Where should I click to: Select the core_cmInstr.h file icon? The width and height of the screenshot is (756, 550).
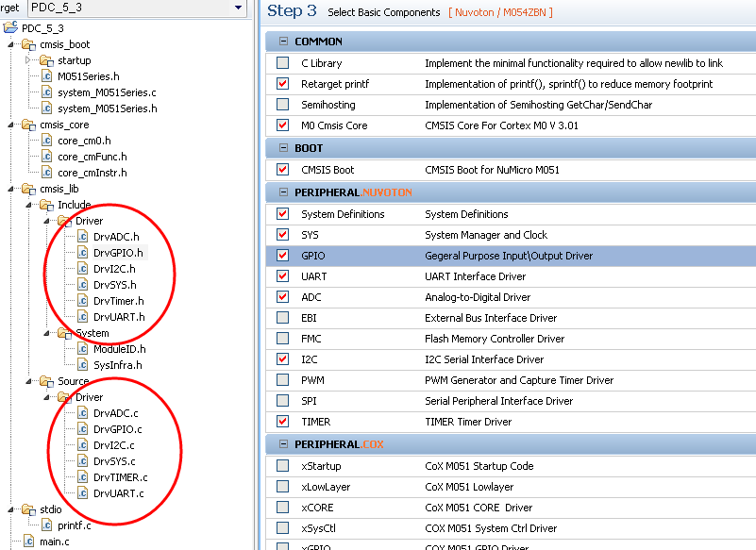(47, 173)
